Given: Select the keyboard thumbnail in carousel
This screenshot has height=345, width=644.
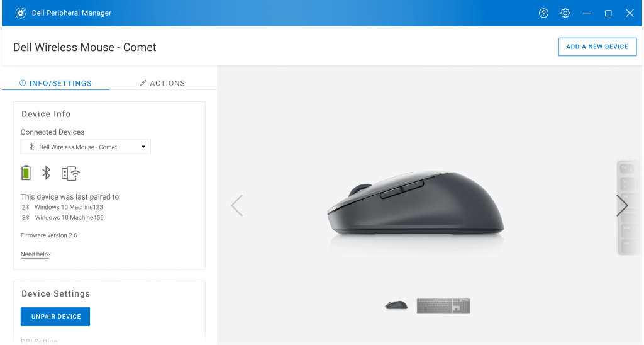Looking at the screenshot, I should 443,306.
